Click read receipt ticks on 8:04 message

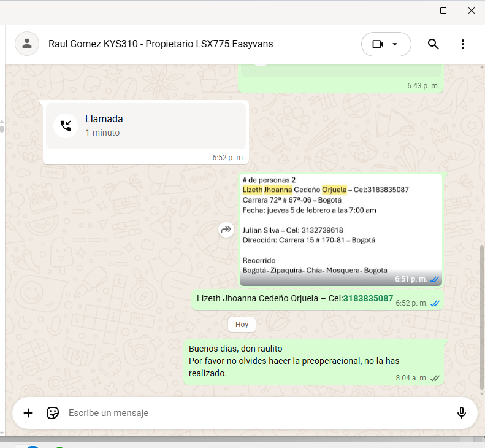coord(435,378)
